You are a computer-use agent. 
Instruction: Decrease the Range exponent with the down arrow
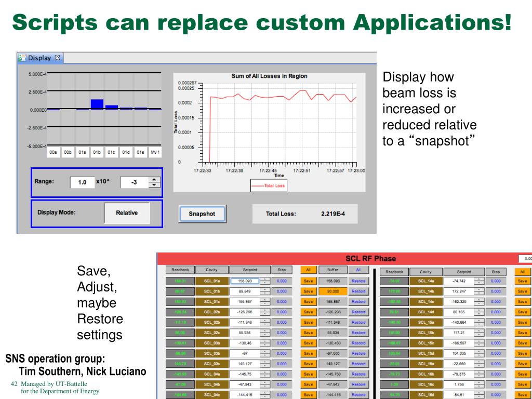pyautogui.click(x=155, y=185)
